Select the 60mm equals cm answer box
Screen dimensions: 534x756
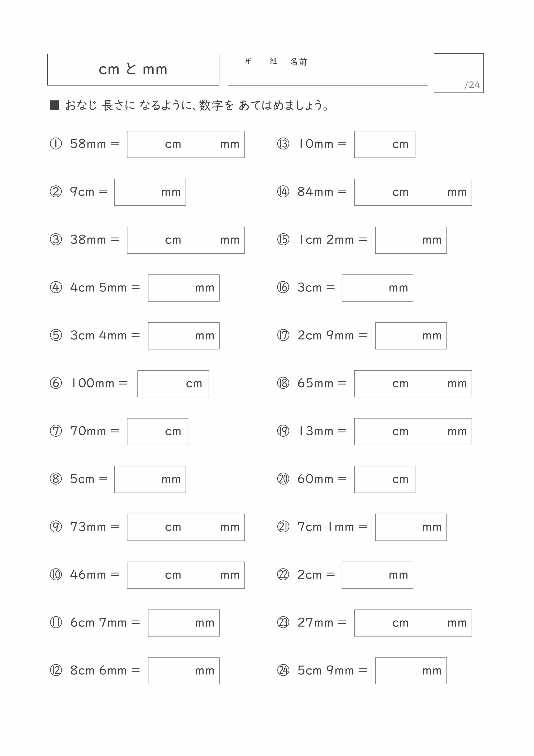[385, 479]
